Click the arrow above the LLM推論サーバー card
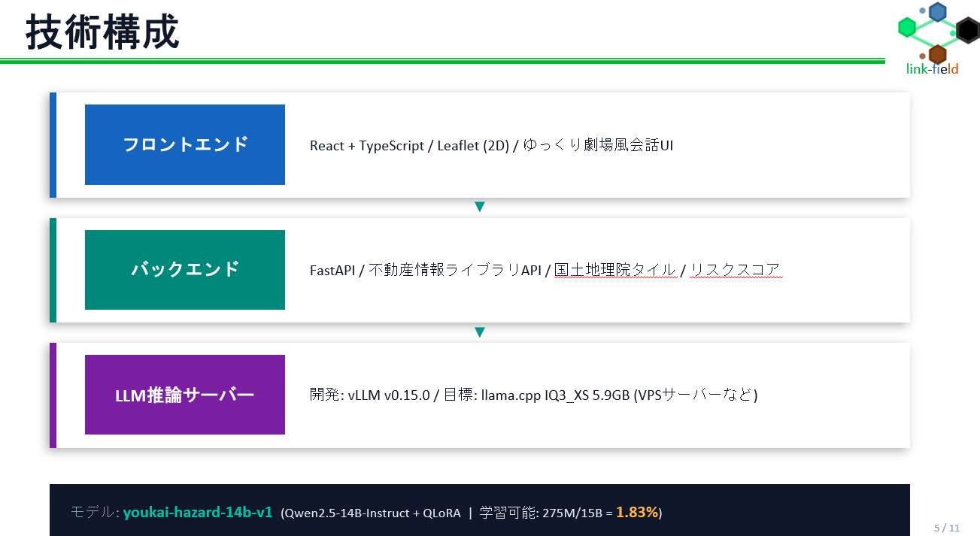Screen dimensions: 980x536 click(x=479, y=332)
